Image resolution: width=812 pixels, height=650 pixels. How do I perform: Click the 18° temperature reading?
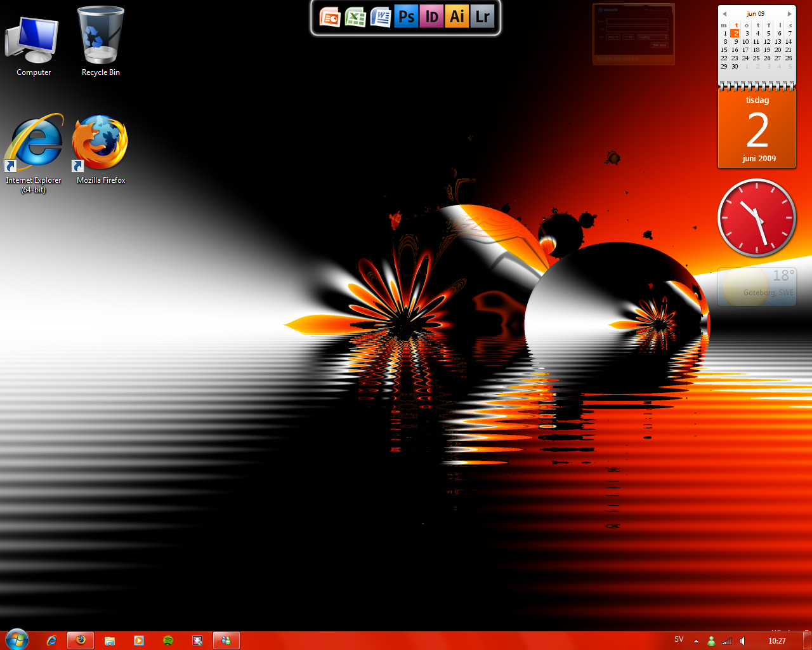(x=783, y=275)
